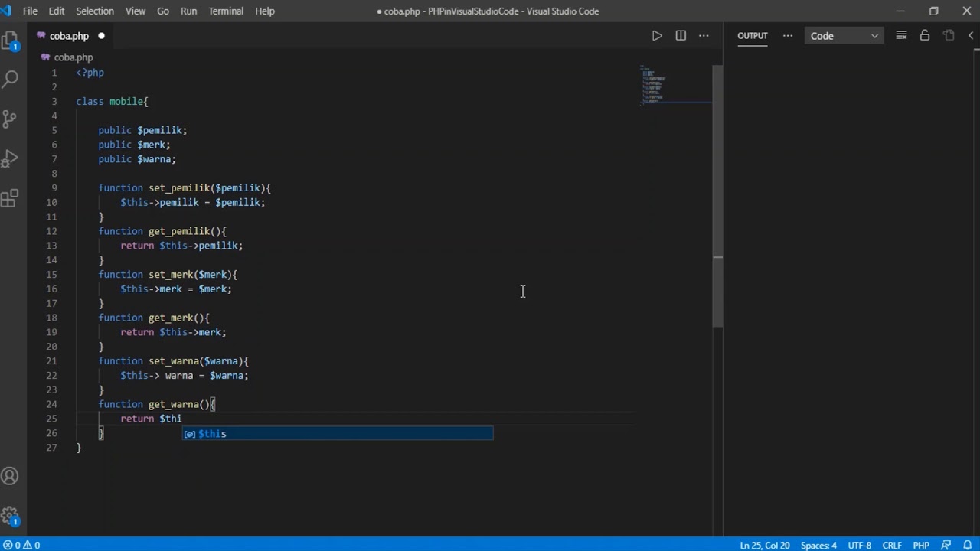Run the code with the play icon
This screenshot has width=980, height=551.
point(657,36)
